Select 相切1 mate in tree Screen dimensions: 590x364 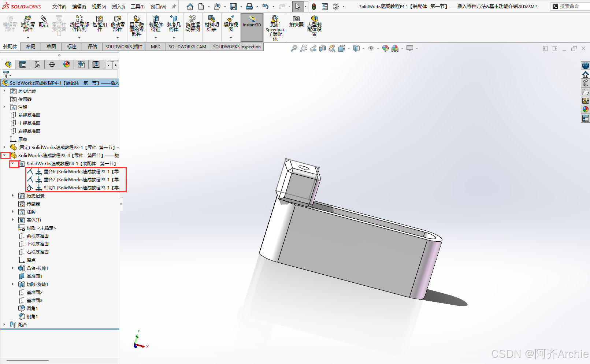pyautogui.click(x=73, y=187)
